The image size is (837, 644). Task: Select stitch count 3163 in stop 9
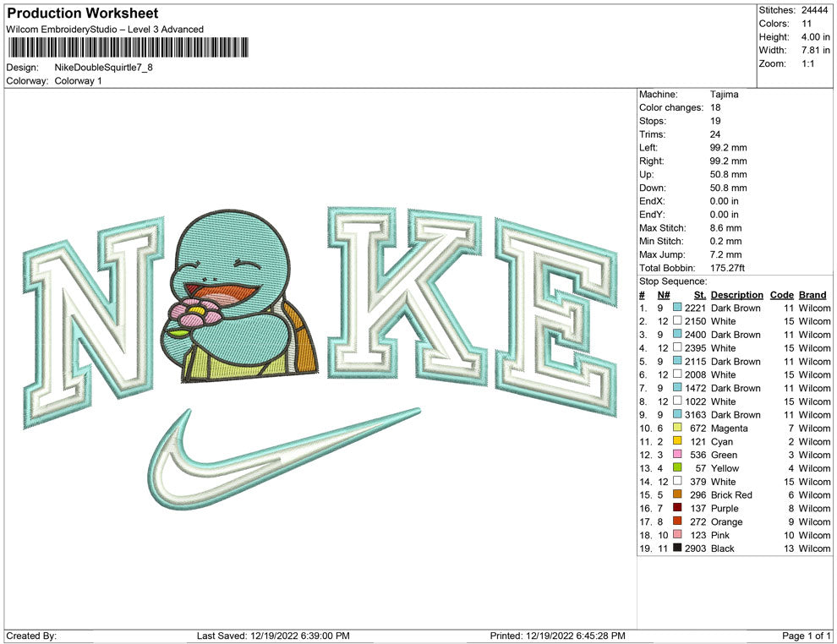click(x=695, y=415)
